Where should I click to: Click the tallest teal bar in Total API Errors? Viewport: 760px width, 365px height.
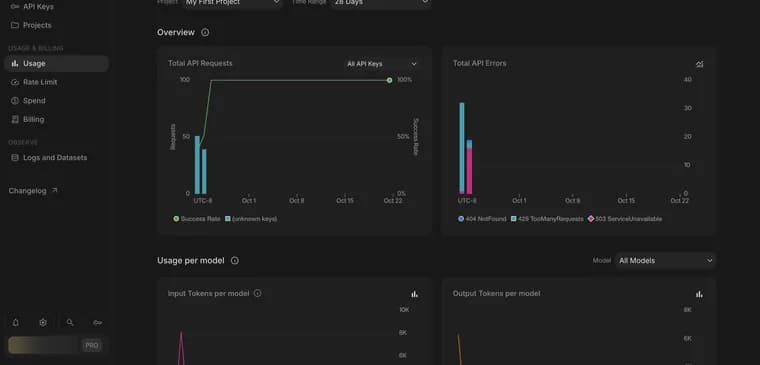pyautogui.click(x=462, y=148)
